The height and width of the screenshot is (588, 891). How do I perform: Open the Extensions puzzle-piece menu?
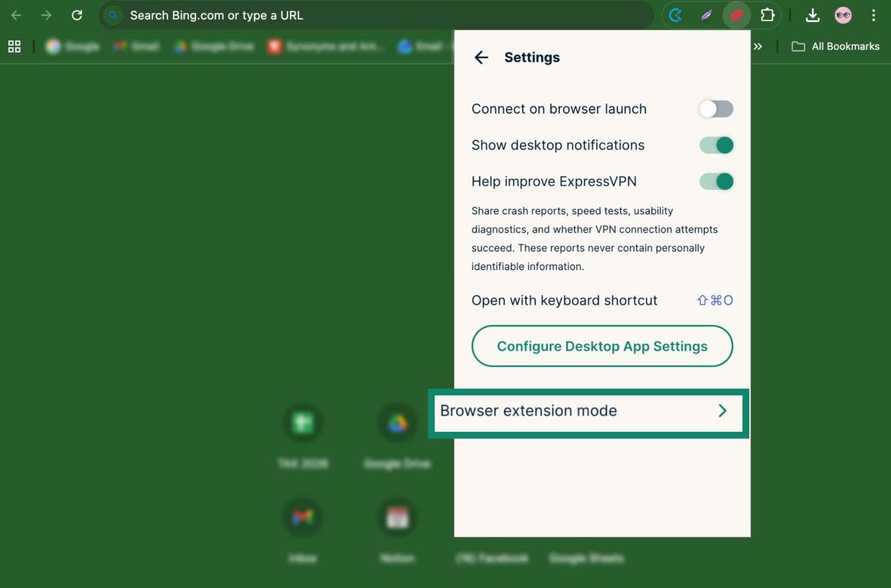point(767,15)
